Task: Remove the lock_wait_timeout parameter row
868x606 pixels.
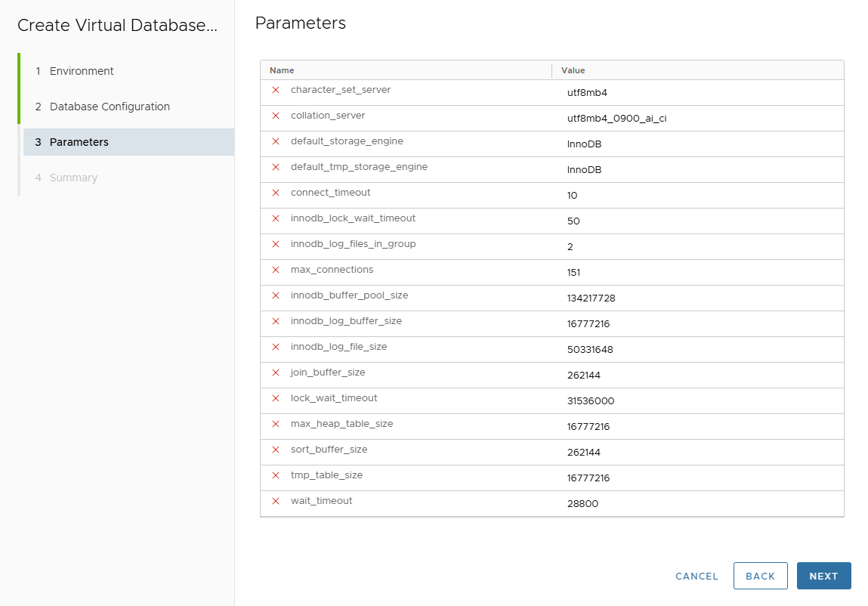Action: coord(275,398)
